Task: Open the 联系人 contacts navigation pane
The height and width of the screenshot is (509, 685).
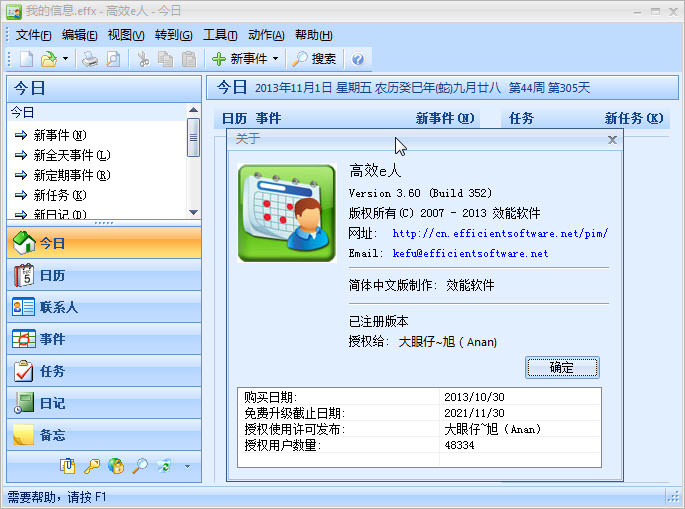Action: pos(104,307)
